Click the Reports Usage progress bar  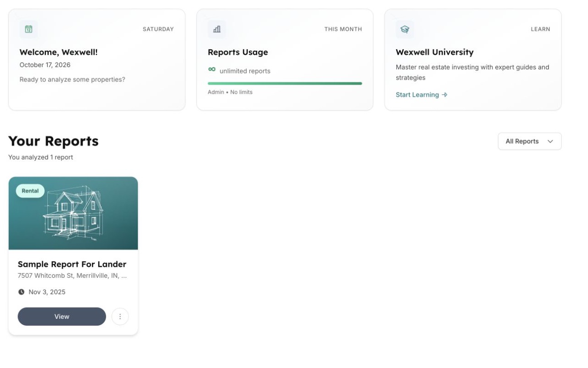(x=285, y=83)
